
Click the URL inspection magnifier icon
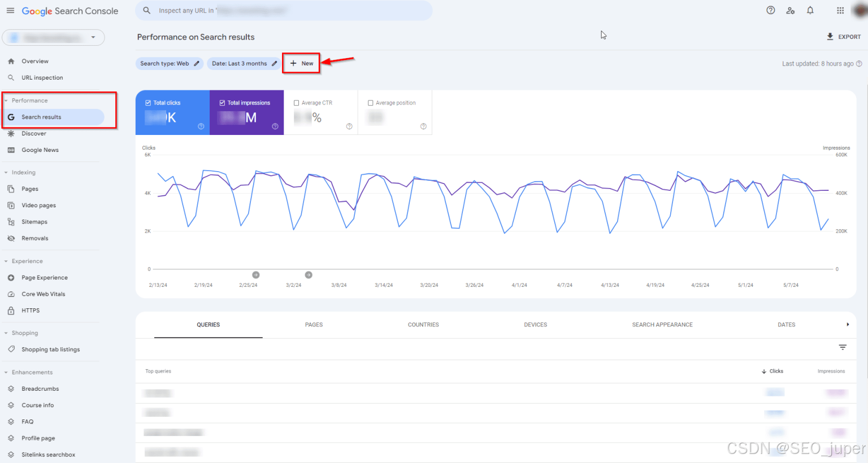tap(11, 77)
